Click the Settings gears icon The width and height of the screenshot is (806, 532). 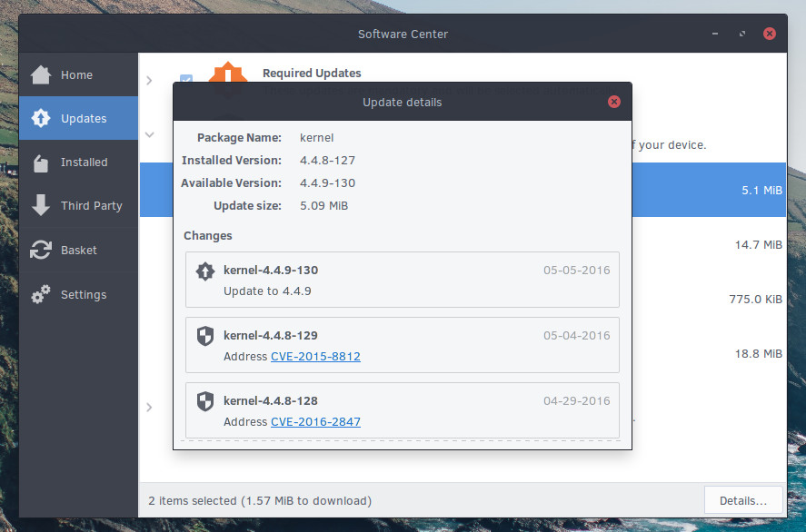click(41, 295)
